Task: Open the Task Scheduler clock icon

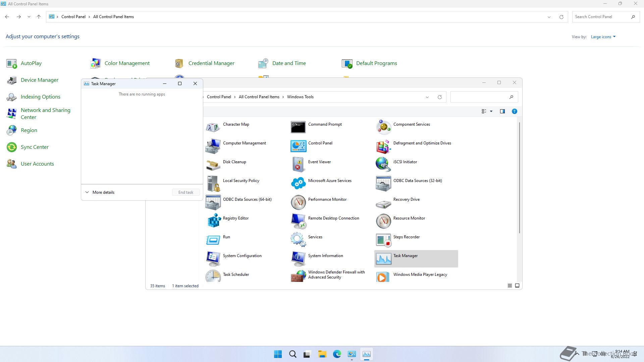Action: (x=213, y=276)
